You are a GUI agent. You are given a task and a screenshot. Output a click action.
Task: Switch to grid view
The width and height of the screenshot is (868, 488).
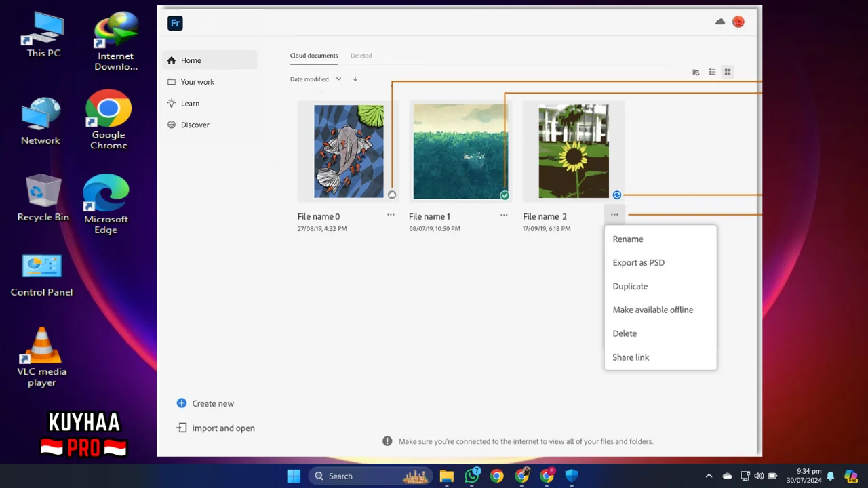pos(728,72)
